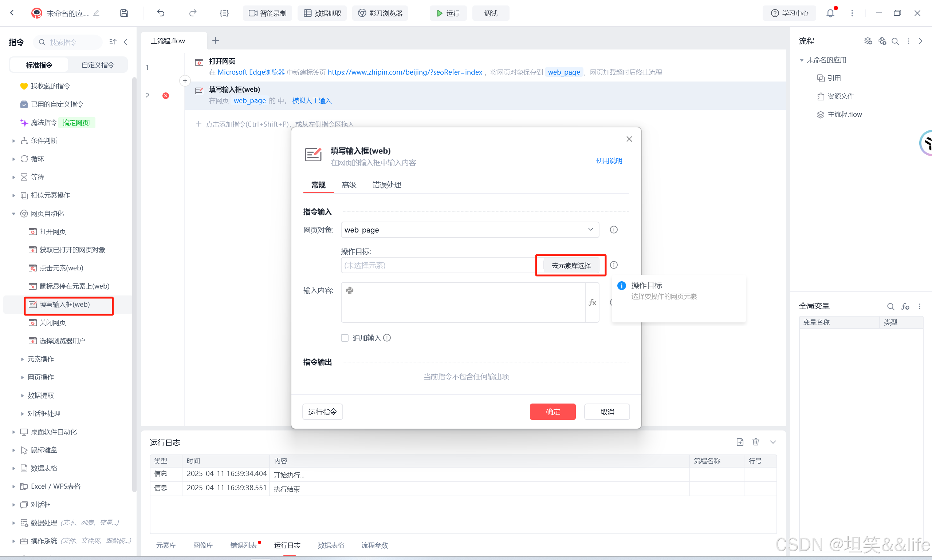Screen dimensions: 932x560
Task: Enable the 追加输入 checkbox
Action: [345, 338]
